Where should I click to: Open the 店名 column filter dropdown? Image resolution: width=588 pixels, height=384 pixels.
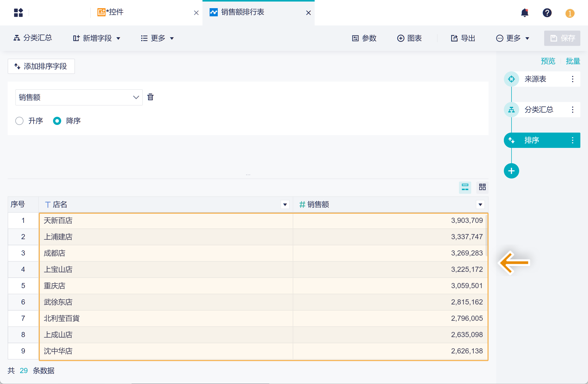(x=285, y=204)
